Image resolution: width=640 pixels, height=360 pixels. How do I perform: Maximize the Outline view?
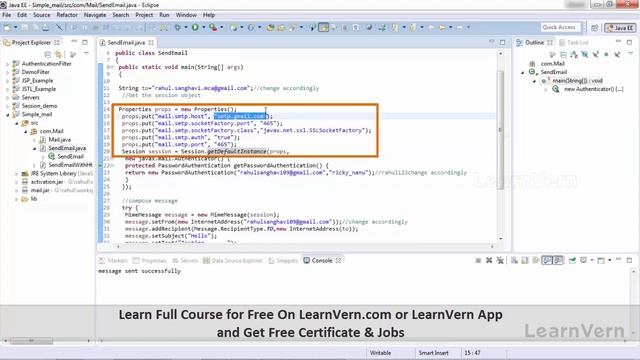(x=629, y=42)
